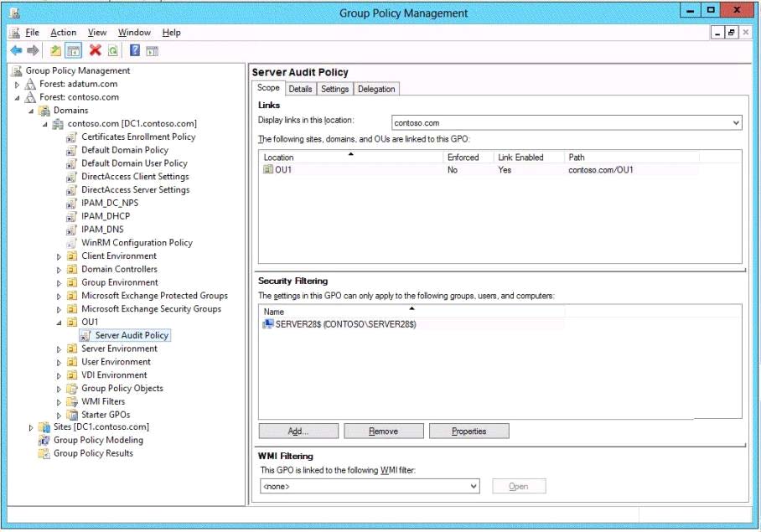Open Help via the blue question mark icon
Screen dimensions: 761x532
(135, 51)
